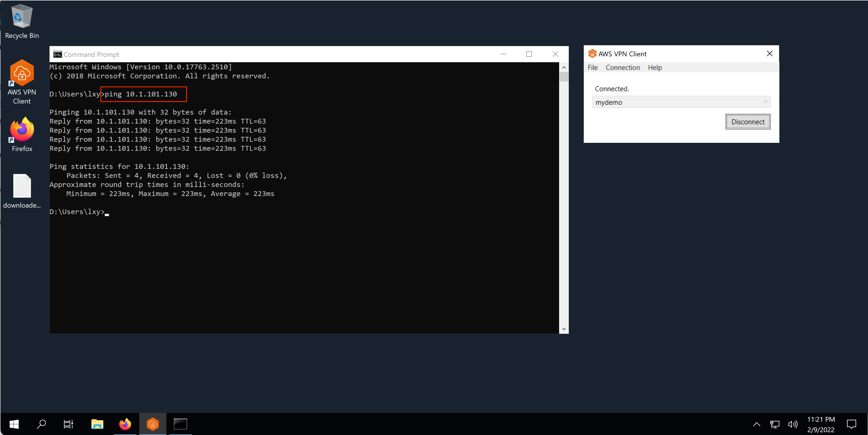Select the Firefox desktop shortcut
This screenshot has height=435, width=868.
[22, 134]
